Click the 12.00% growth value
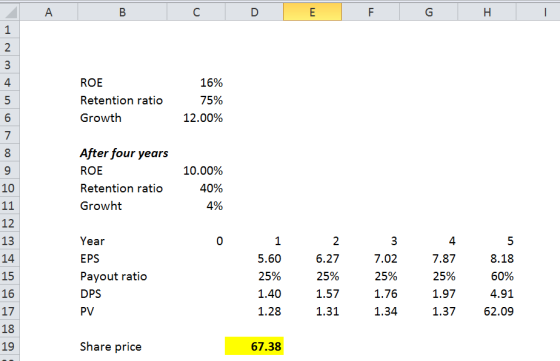This screenshot has width=560, height=361. [x=203, y=118]
